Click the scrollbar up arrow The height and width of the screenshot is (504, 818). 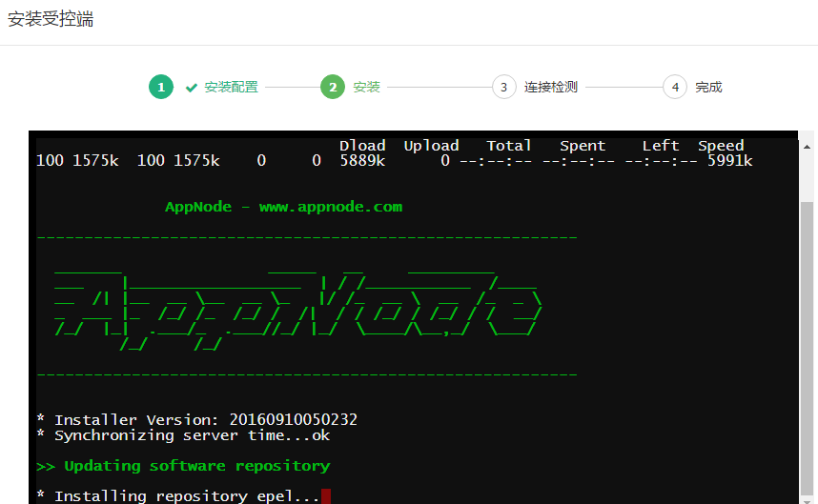(807, 148)
